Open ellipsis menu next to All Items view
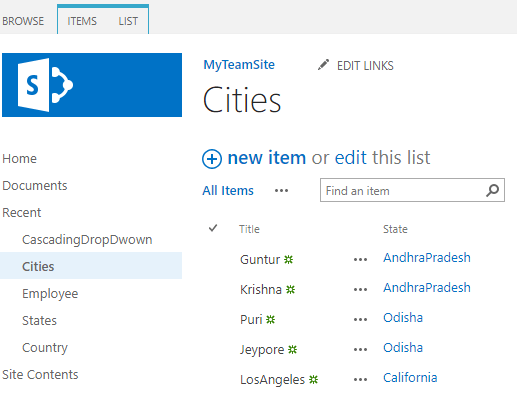 [x=281, y=191]
